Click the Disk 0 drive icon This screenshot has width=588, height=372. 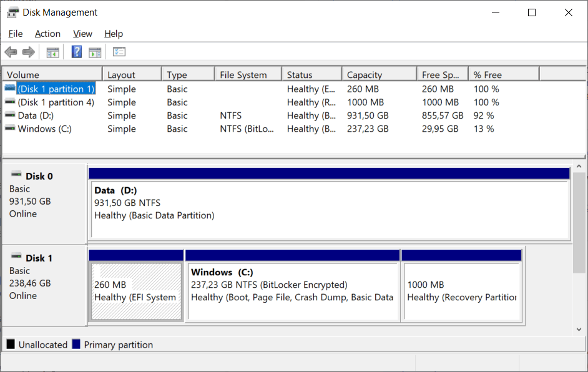pos(16,174)
